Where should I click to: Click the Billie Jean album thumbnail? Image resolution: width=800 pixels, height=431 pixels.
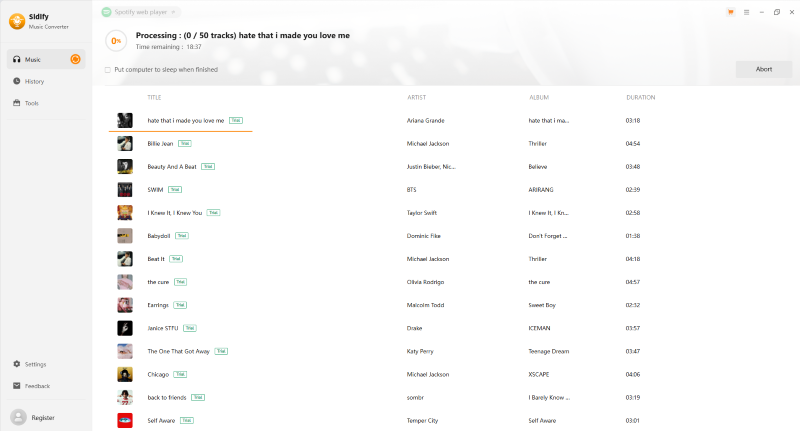(x=125, y=143)
